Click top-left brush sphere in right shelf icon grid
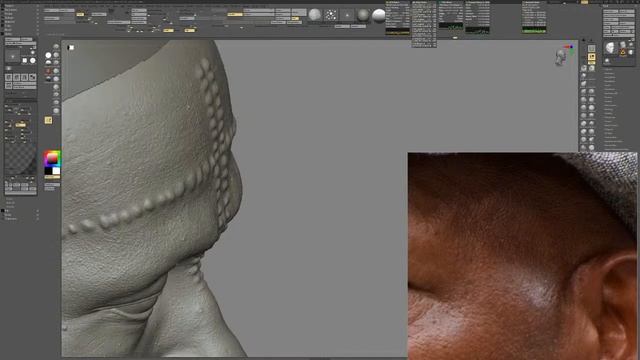 pyautogui.click(x=584, y=68)
